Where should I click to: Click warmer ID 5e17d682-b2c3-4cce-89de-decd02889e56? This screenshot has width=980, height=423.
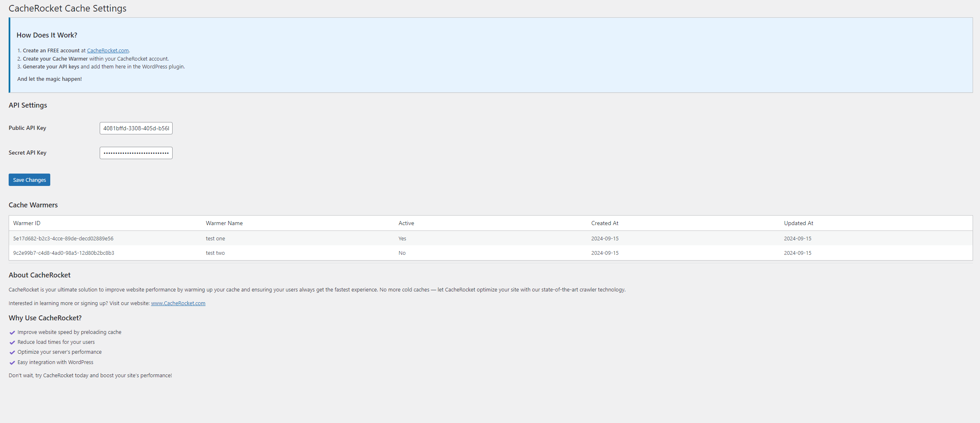pos(63,239)
